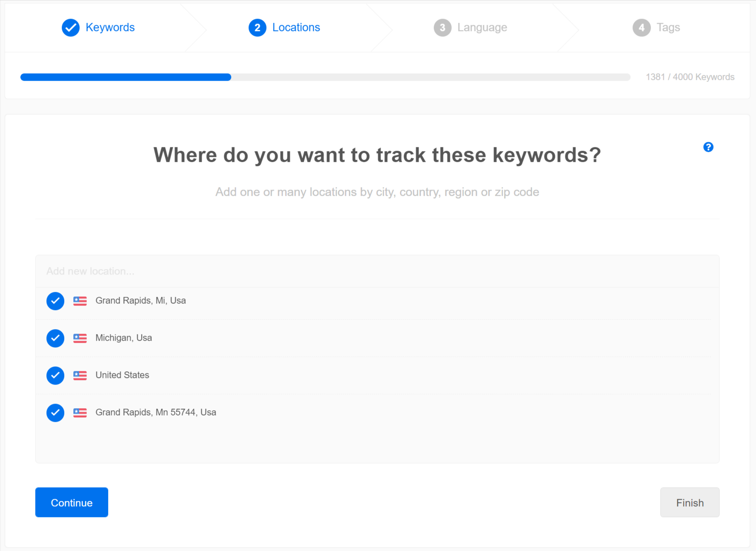Uncheck Grand Rapids, Mn 55744, Usa
Viewport: 756px width, 551px height.
pos(55,413)
